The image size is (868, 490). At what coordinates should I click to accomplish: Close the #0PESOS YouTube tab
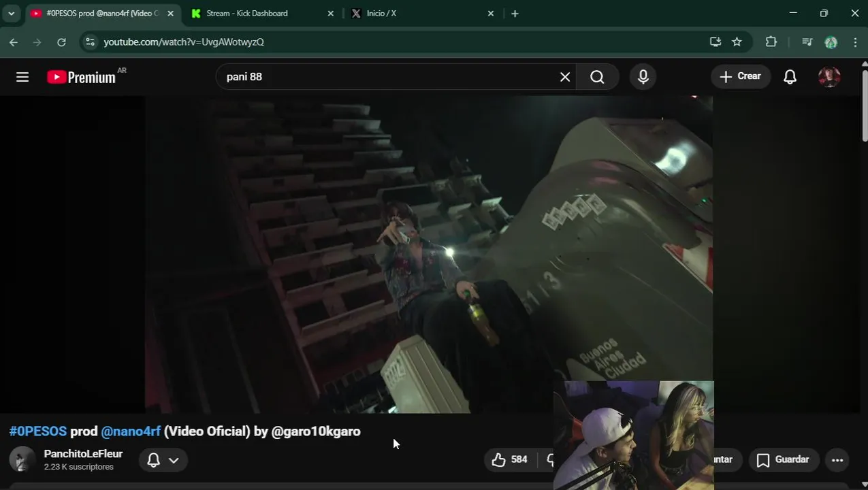pyautogui.click(x=170, y=14)
